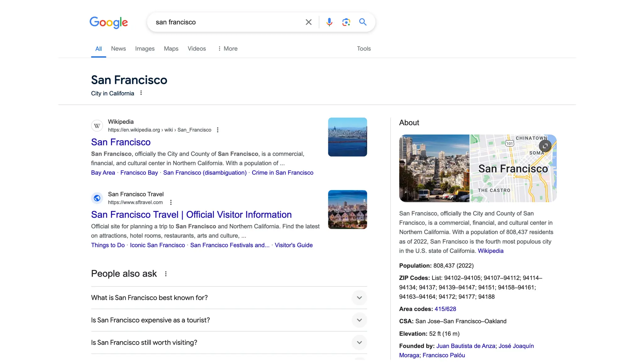Open San Francisco Travel official visitor link
Image resolution: width=644 pixels, height=362 pixels.
(x=191, y=215)
